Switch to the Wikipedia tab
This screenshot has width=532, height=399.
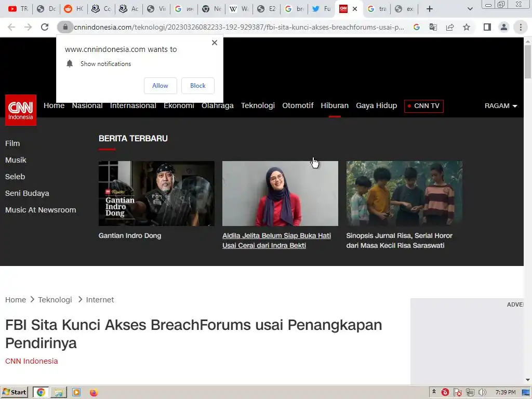coord(239,9)
